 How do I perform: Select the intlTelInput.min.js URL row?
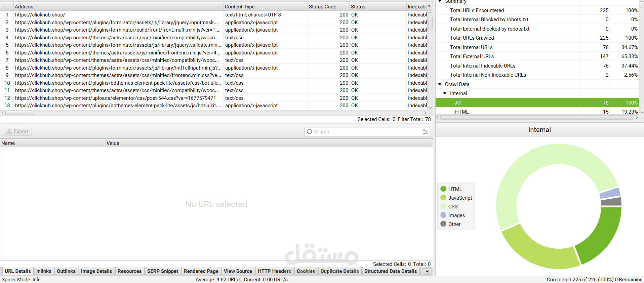214,68
